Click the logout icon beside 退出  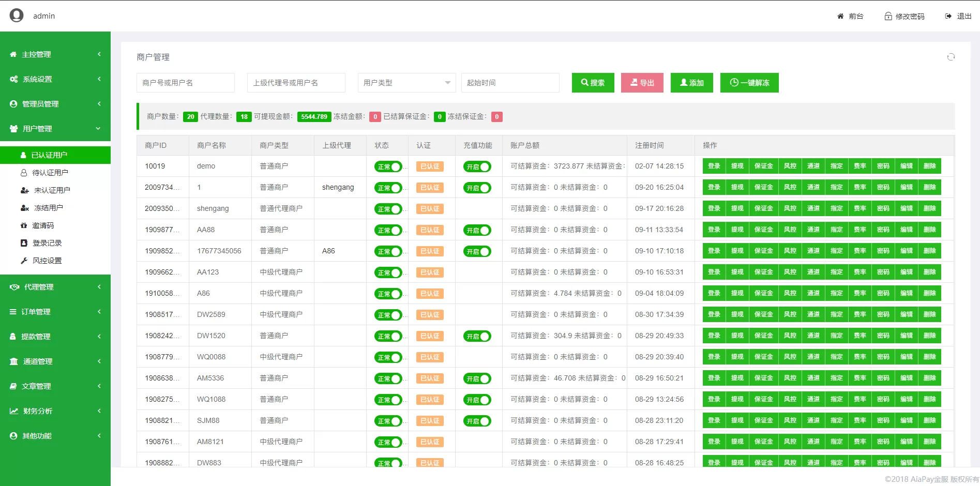pyautogui.click(x=948, y=16)
